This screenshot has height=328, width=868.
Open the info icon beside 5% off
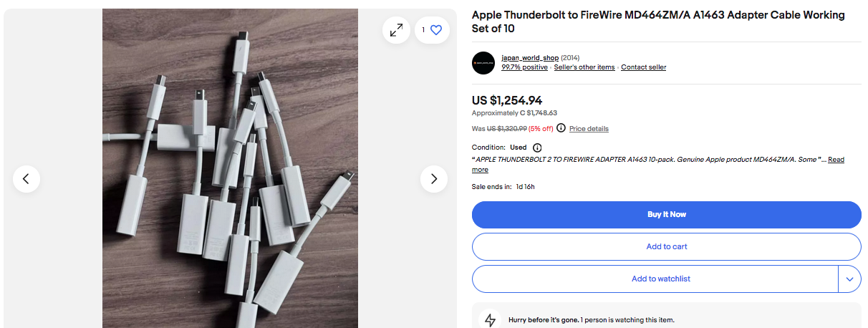click(x=561, y=128)
